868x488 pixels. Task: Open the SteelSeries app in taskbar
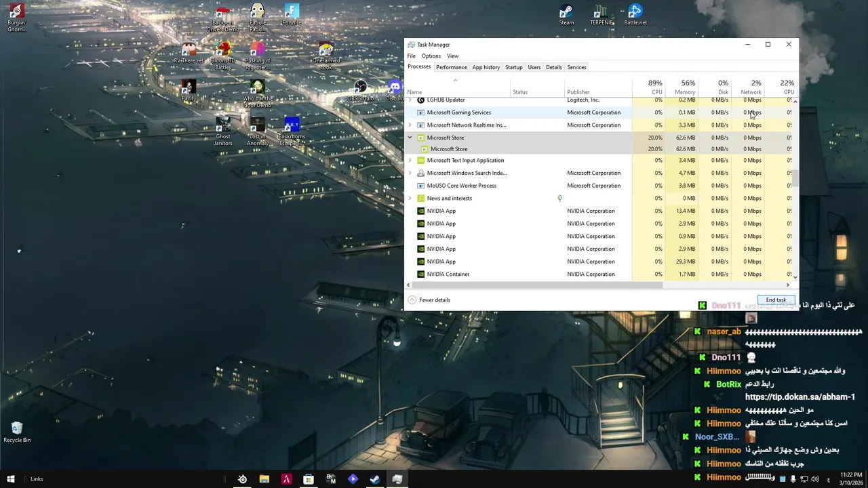tap(242, 479)
